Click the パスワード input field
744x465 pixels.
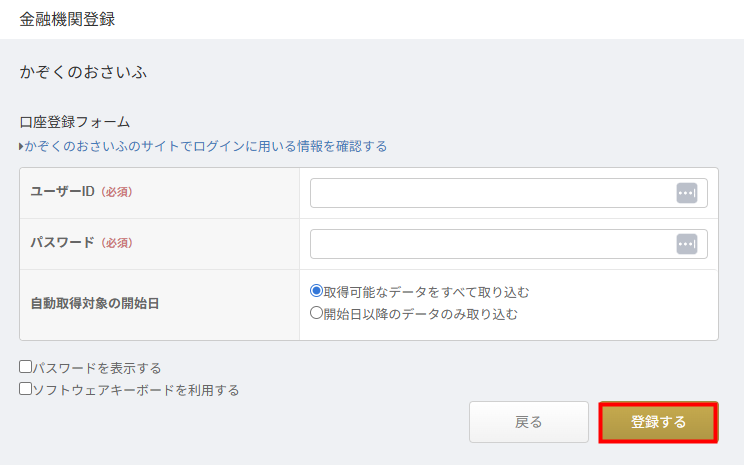pos(509,244)
